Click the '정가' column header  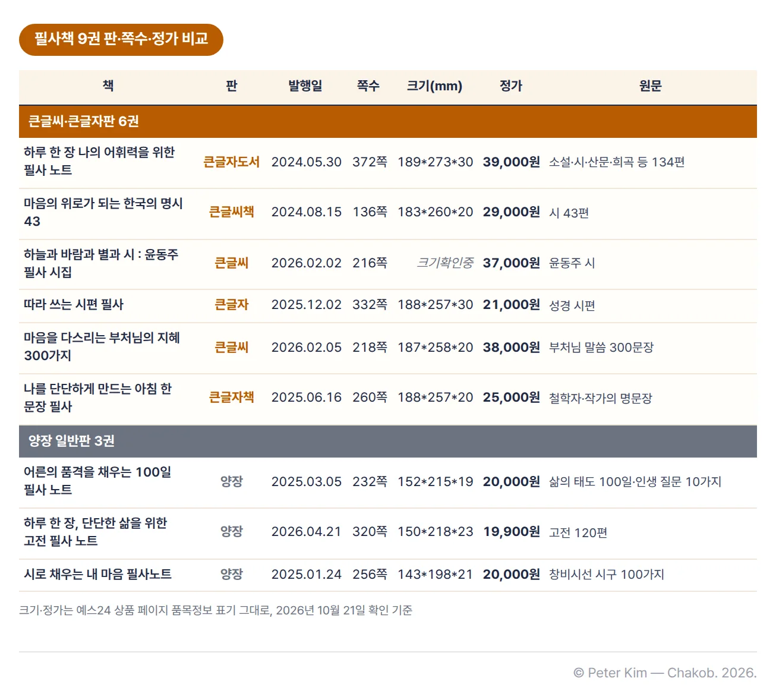[x=511, y=86]
